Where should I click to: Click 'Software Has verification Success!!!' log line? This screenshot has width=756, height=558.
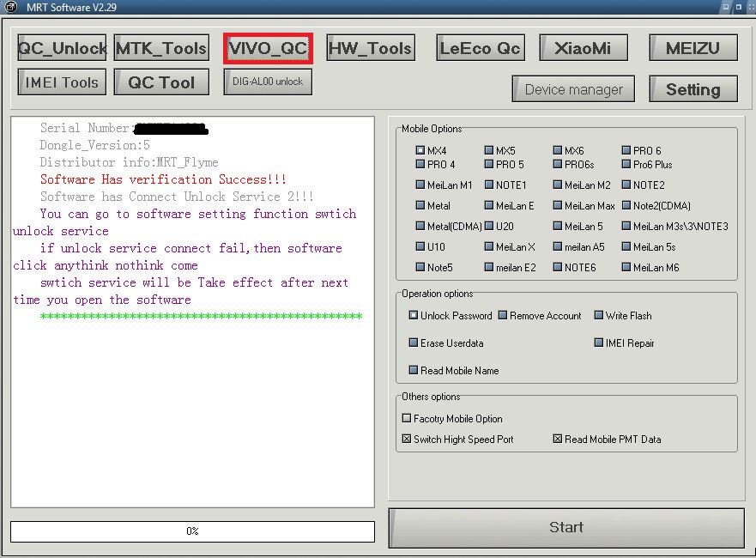[163, 179]
